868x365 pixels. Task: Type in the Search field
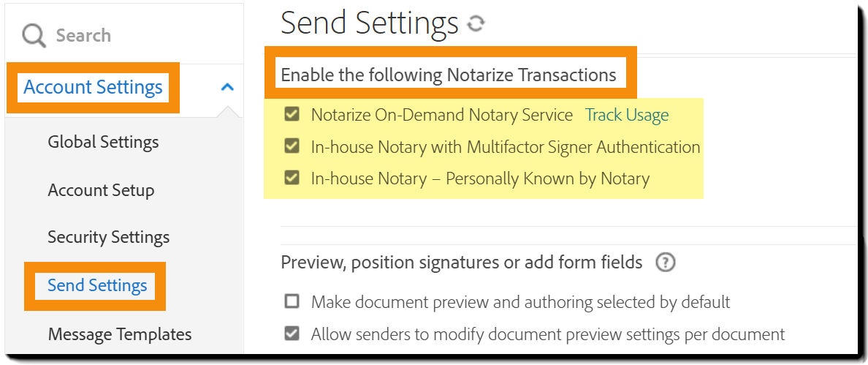(x=132, y=35)
